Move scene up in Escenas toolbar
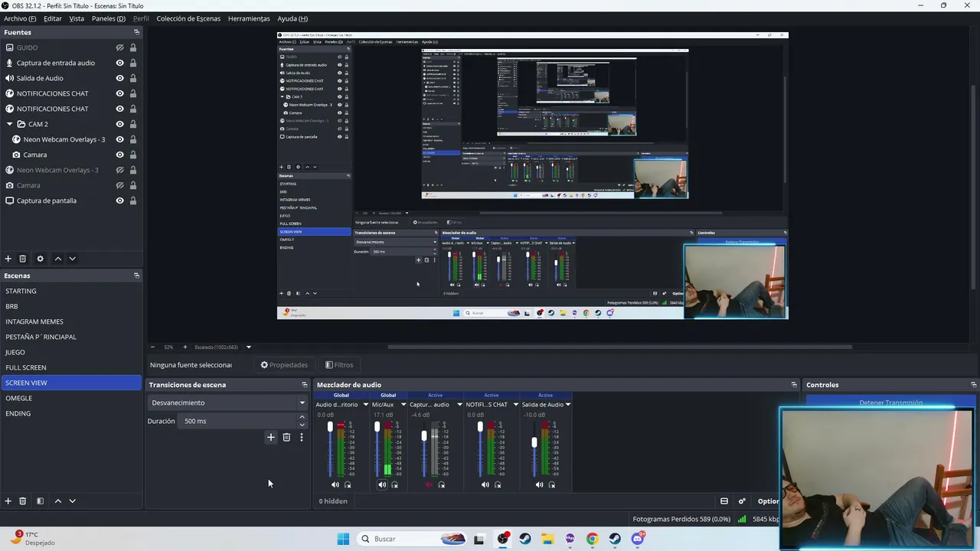Image resolution: width=980 pixels, height=551 pixels. 57,500
